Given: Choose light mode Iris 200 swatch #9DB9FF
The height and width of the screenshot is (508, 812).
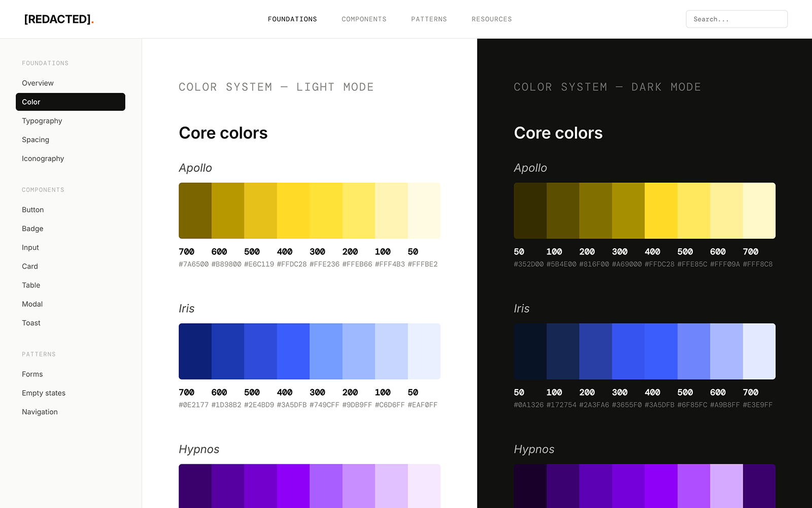Looking at the screenshot, I should 359,352.
